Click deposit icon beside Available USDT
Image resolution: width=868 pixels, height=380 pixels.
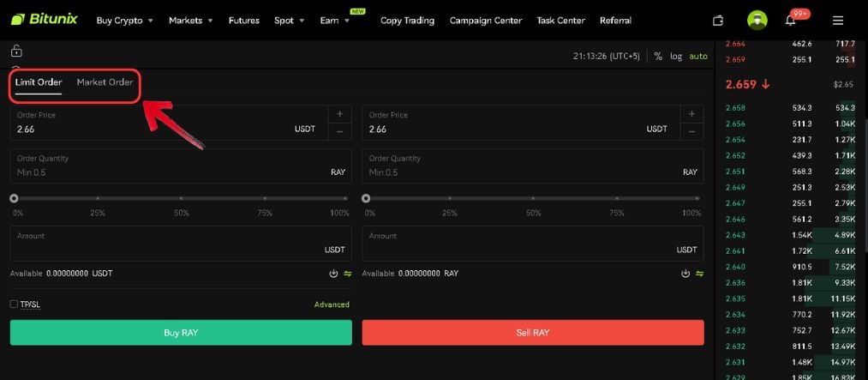point(333,274)
